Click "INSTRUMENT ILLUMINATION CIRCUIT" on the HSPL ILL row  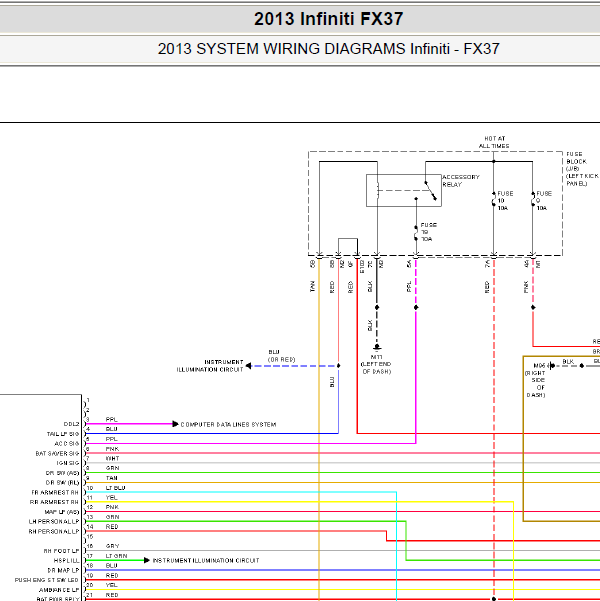click(206, 560)
